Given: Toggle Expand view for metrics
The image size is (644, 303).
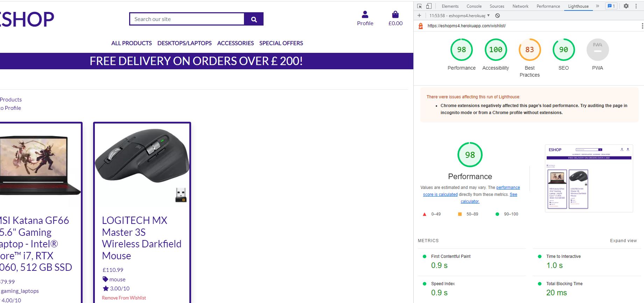Looking at the screenshot, I should [x=623, y=241].
